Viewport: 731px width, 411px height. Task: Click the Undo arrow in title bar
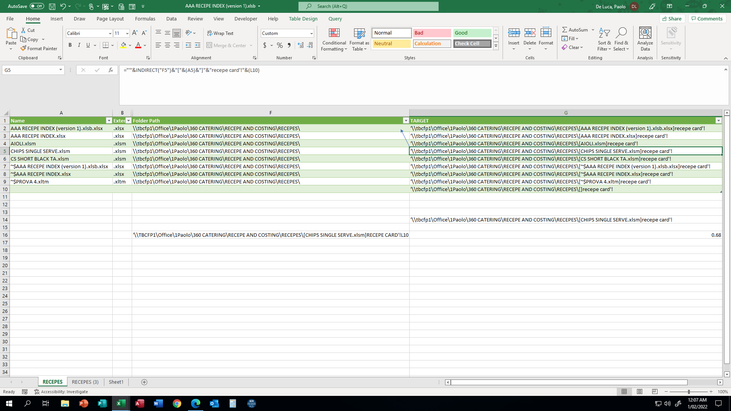click(x=63, y=6)
